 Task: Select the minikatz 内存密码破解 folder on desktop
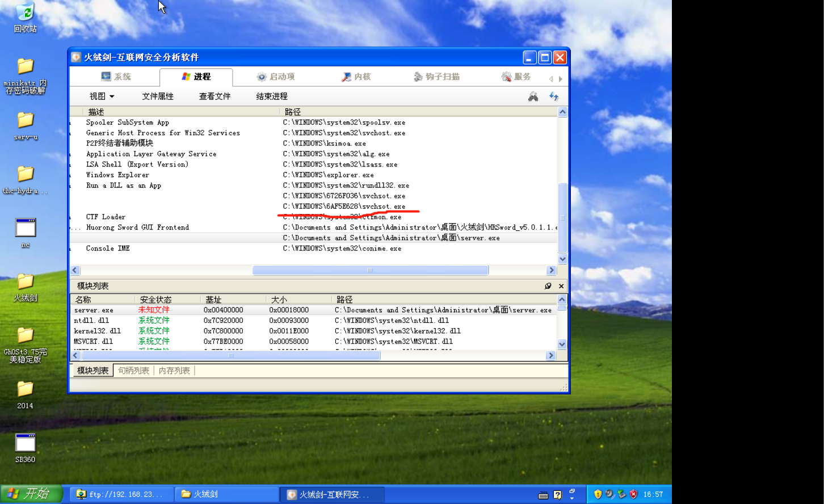click(25, 76)
